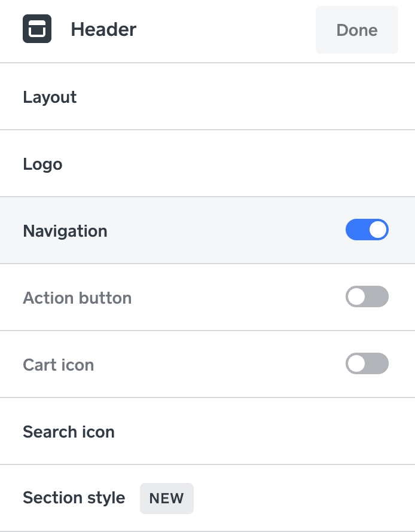Expand the Layout row
The width and height of the screenshot is (415, 532).
pyautogui.click(x=208, y=96)
